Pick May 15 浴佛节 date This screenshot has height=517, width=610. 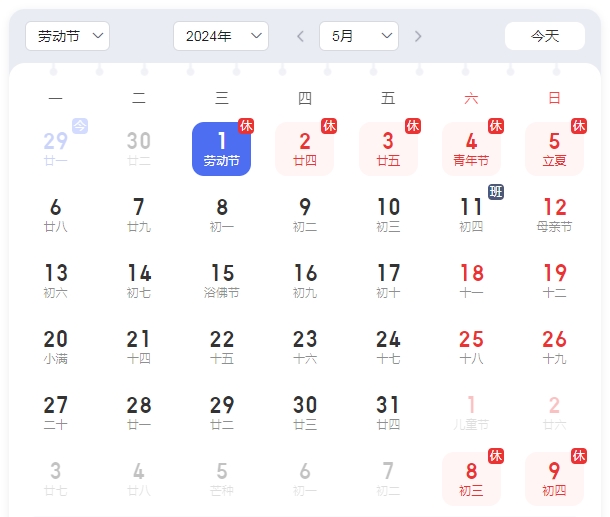coord(222,281)
